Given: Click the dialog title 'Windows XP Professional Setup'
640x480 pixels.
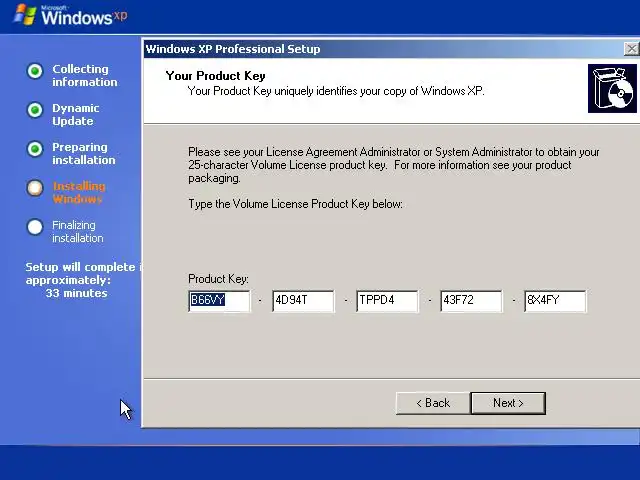Looking at the screenshot, I should 233,49.
